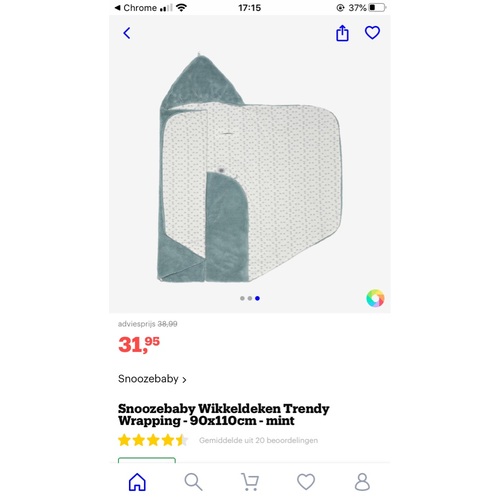Viewport: 500px width, 500px height.
Task: Tap the product title Snoozebaby Wikkeldeken
Action: pos(224,414)
